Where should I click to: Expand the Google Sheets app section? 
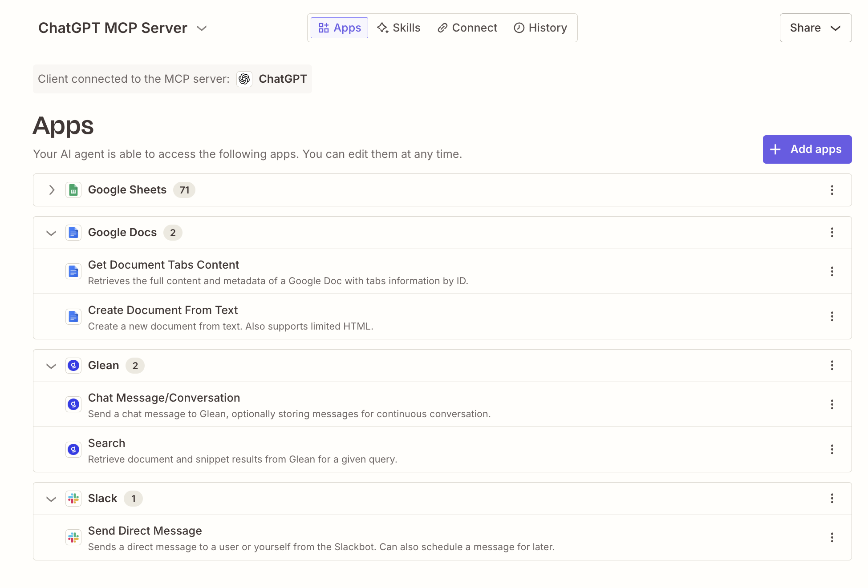click(52, 190)
